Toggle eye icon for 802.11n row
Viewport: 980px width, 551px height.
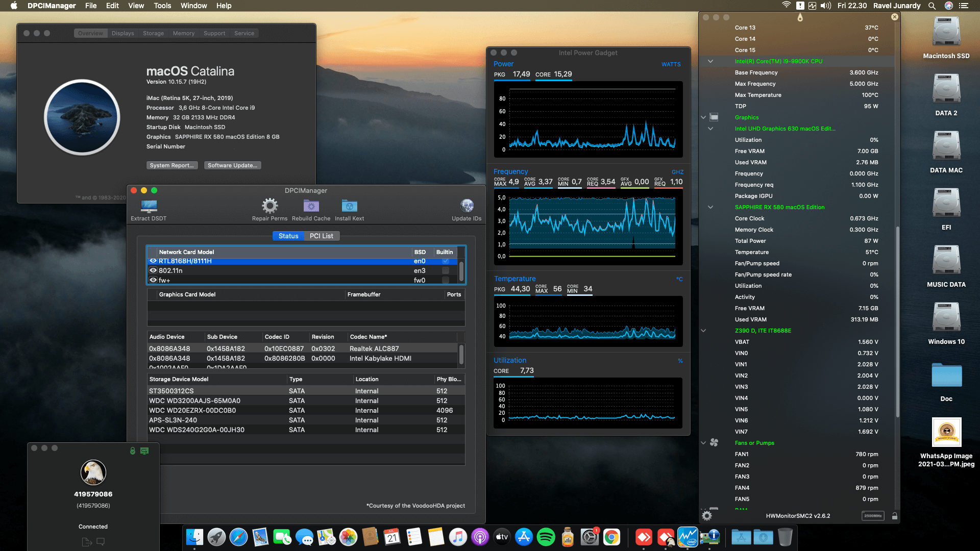coord(153,270)
